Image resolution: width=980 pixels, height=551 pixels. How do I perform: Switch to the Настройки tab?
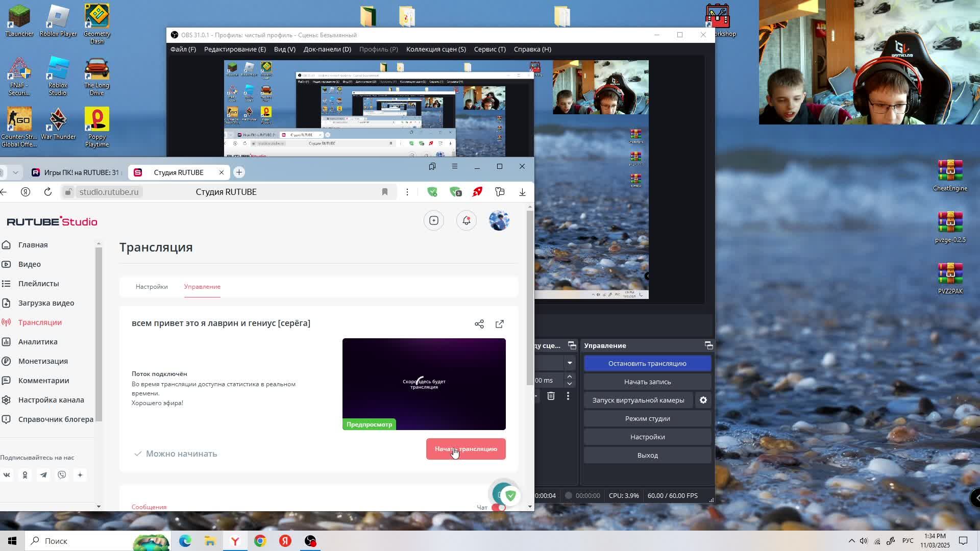152,287
